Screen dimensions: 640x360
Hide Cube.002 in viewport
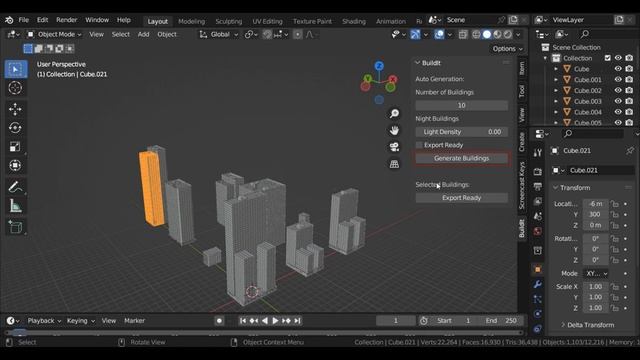(618, 90)
